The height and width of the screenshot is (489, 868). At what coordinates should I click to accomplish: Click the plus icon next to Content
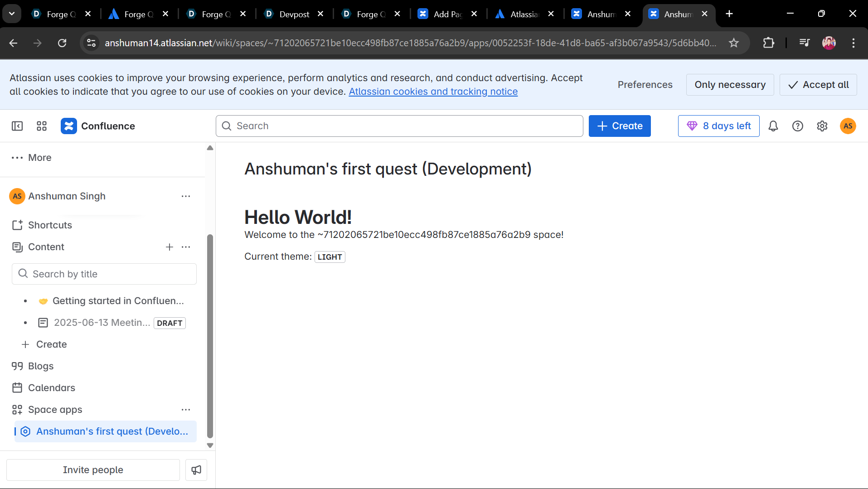tap(170, 247)
